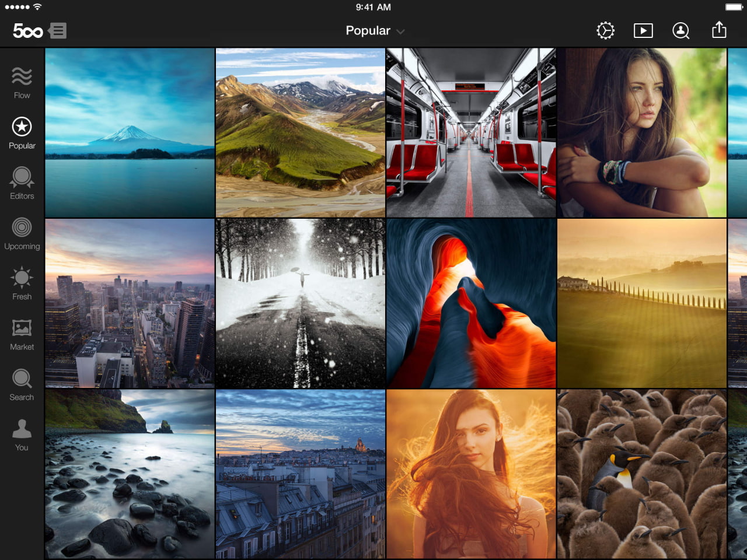Open the settings gear
747x560 pixels.
(x=606, y=30)
